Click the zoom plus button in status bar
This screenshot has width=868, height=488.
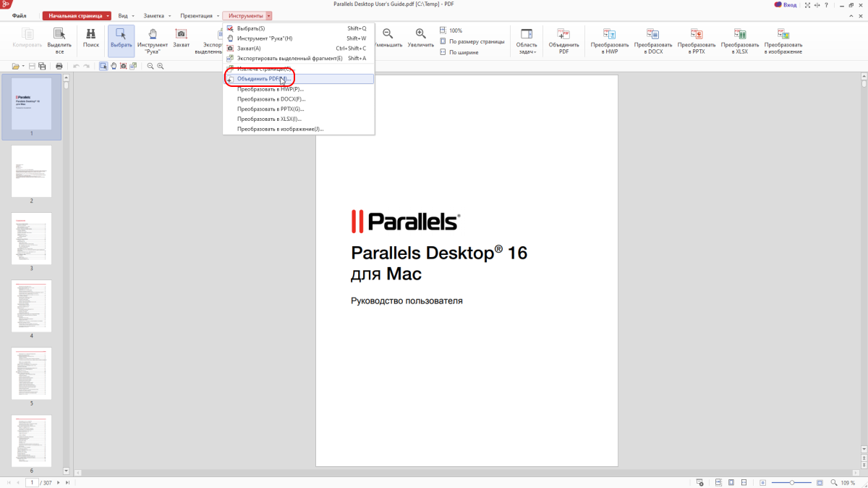tap(820, 482)
